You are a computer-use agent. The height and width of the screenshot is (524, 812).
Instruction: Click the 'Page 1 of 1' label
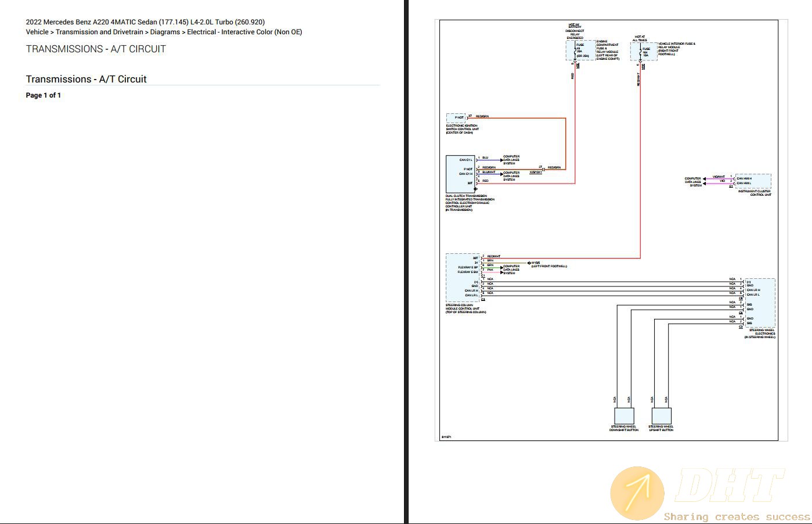pyautogui.click(x=44, y=95)
